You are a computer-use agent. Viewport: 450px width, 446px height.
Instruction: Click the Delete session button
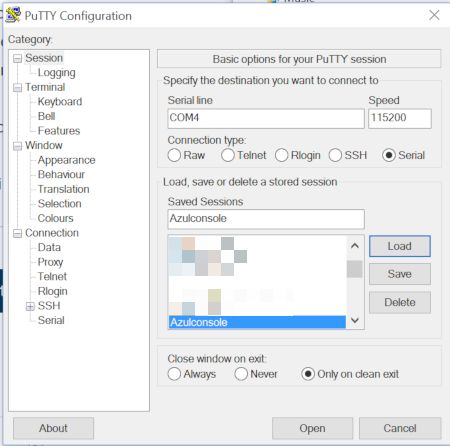(400, 302)
